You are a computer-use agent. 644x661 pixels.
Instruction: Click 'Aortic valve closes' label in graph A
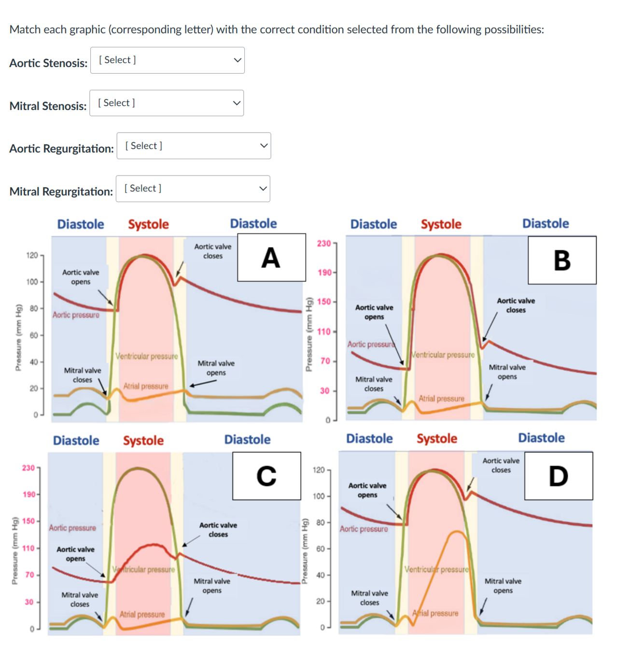click(213, 251)
